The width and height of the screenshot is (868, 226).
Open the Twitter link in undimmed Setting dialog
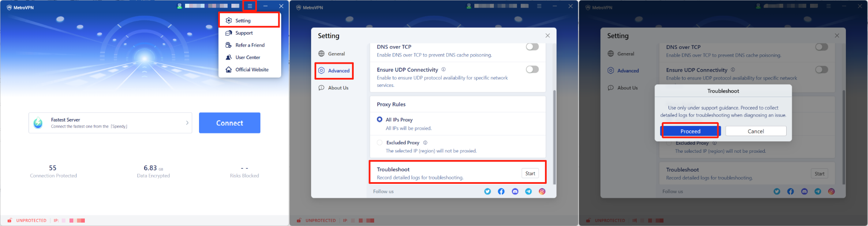click(x=487, y=192)
